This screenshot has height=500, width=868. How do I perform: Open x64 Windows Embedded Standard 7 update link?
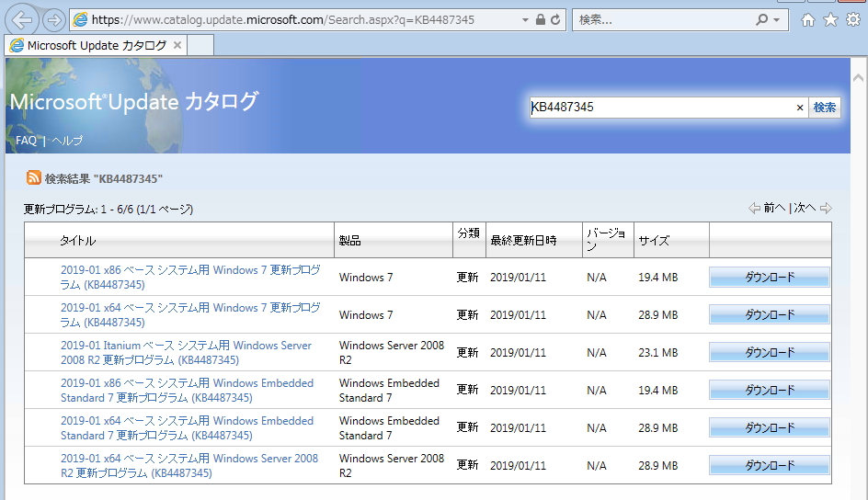(187, 427)
